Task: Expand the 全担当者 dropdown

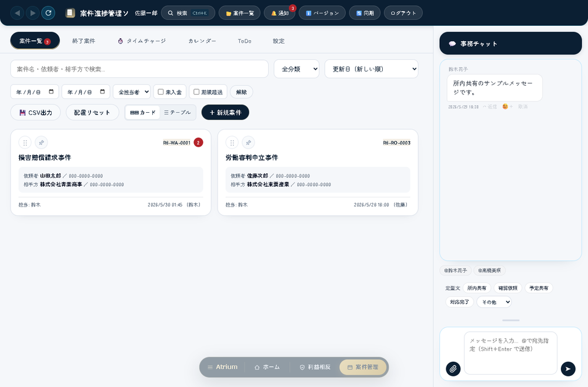Action: click(x=132, y=92)
